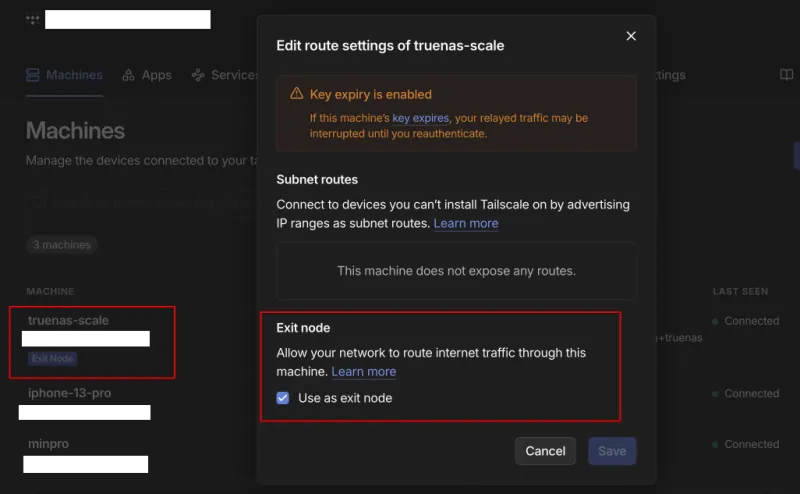Open Learn more link under Subnet routes
This screenshot has height=494, width=800.
click(x=465, y=223)
